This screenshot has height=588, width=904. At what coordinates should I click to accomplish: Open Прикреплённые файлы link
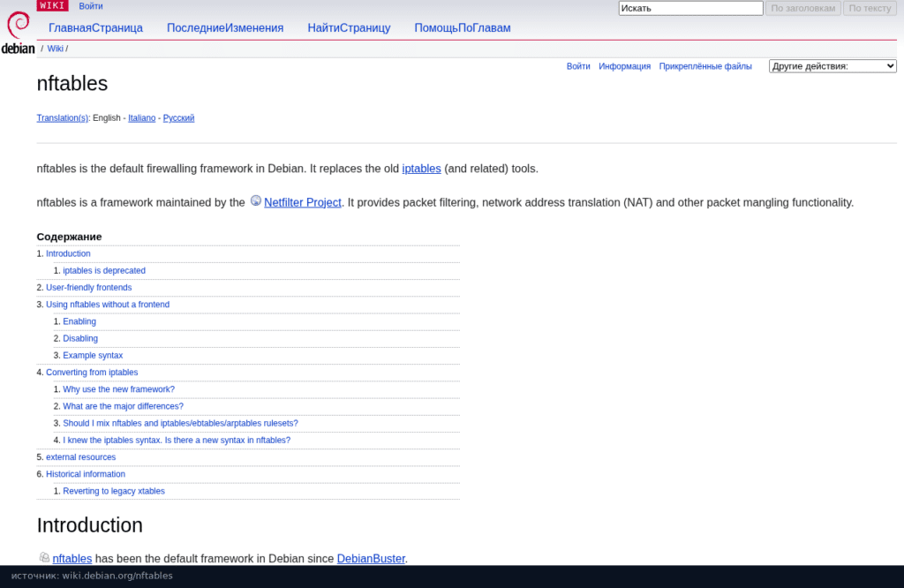click(x=705, y=66)
